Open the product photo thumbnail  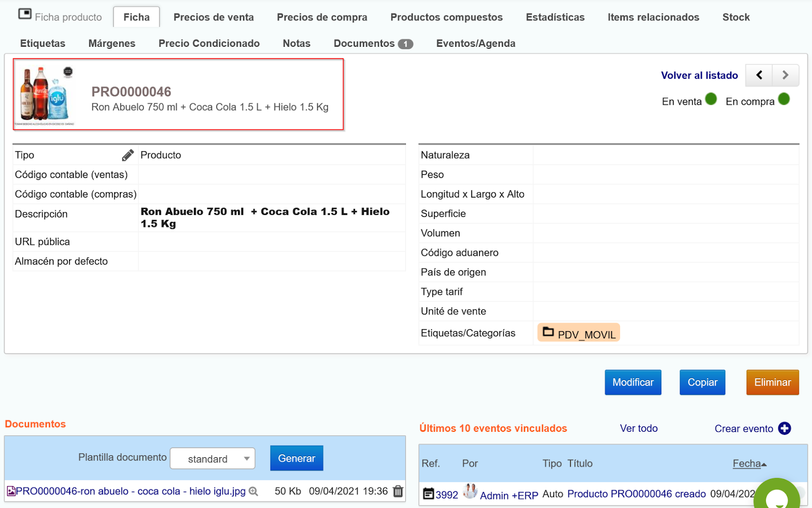(x=45, y=96)
